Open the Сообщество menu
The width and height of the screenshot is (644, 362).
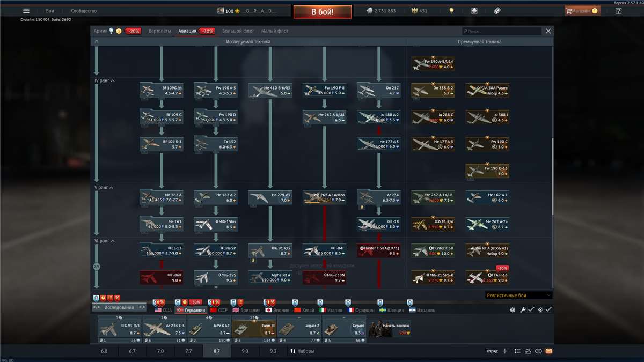click(x=84, y=11)
